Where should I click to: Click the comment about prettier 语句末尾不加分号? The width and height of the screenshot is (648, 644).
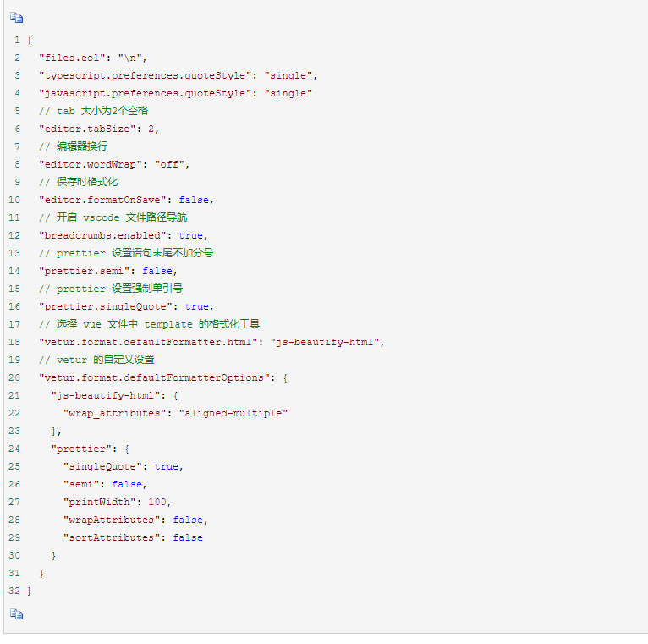(126, 253)
